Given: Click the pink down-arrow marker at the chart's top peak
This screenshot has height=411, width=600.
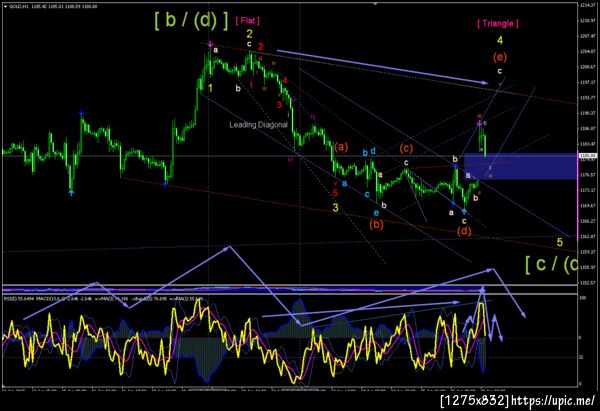Looking at the screenshot, I should tap(210, 44).
